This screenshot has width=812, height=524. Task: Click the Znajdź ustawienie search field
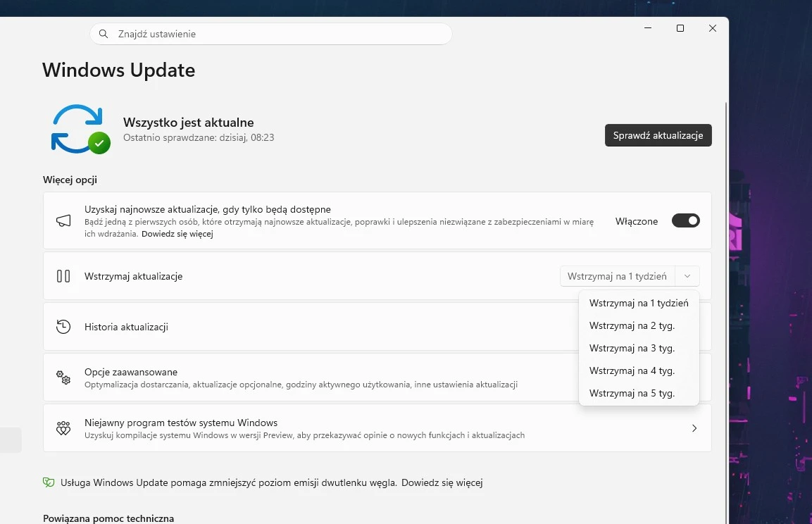pyautogui.click(x=271, y=34)
